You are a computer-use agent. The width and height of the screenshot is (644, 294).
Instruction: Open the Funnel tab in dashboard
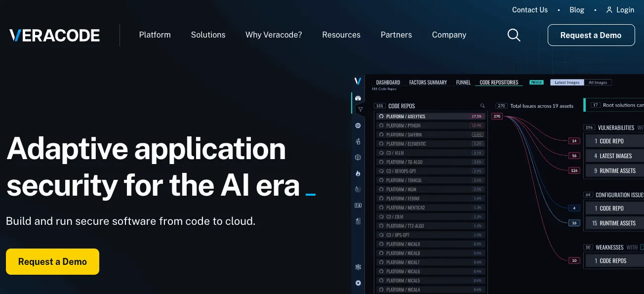463,83
